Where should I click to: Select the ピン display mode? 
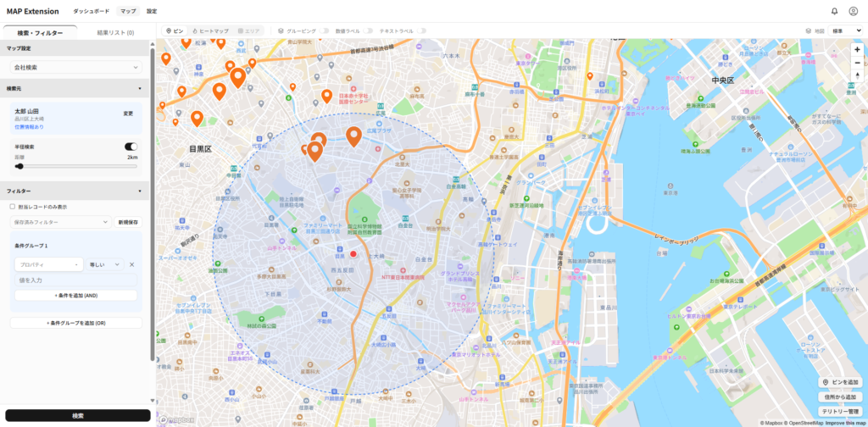[x=175, y=31]
